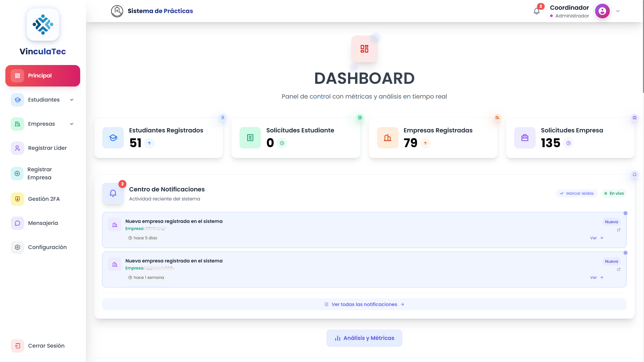This screenshot has width=644, height=362.
Task: Click the Cerrar Sesión logout icon
Action: pyautogui.click(x=17, y=346)
